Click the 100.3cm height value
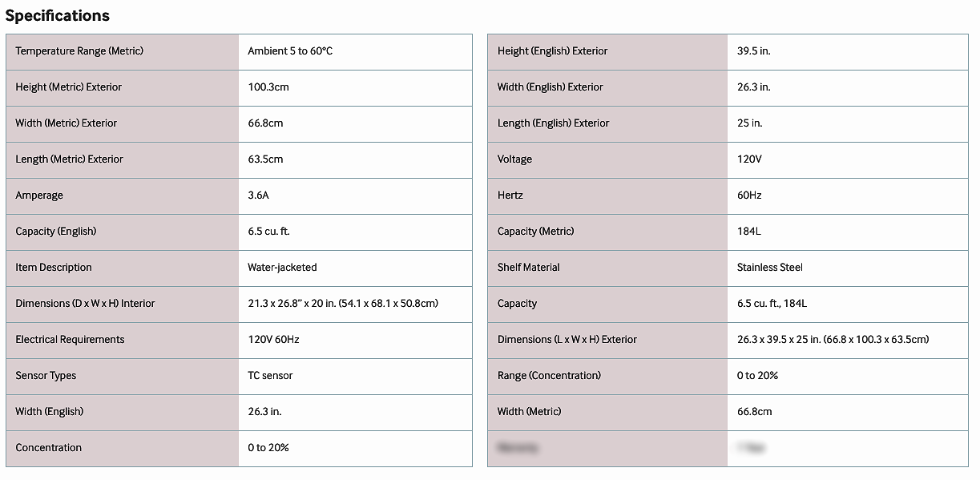The image size is (980, 480). click(268, 87)
